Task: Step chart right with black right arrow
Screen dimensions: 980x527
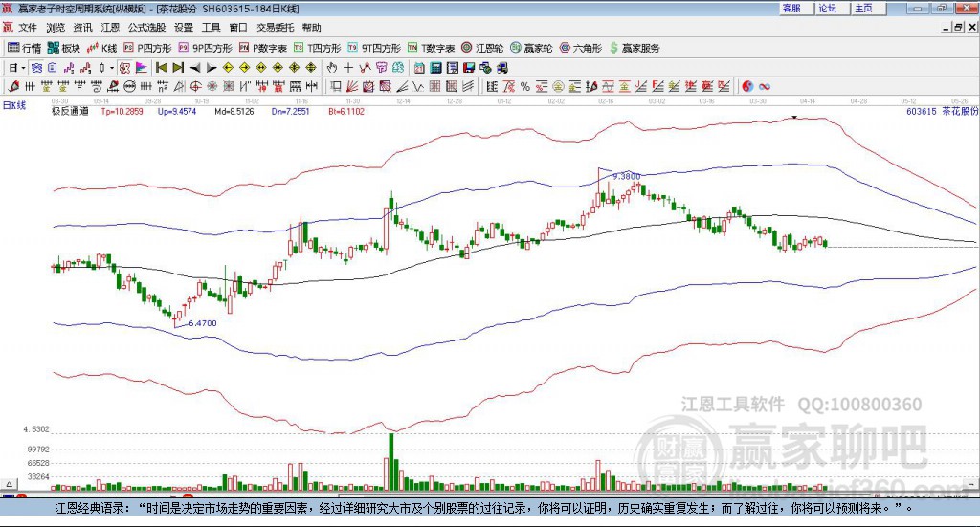Action: pyautogui.click(x=212, y=68)
